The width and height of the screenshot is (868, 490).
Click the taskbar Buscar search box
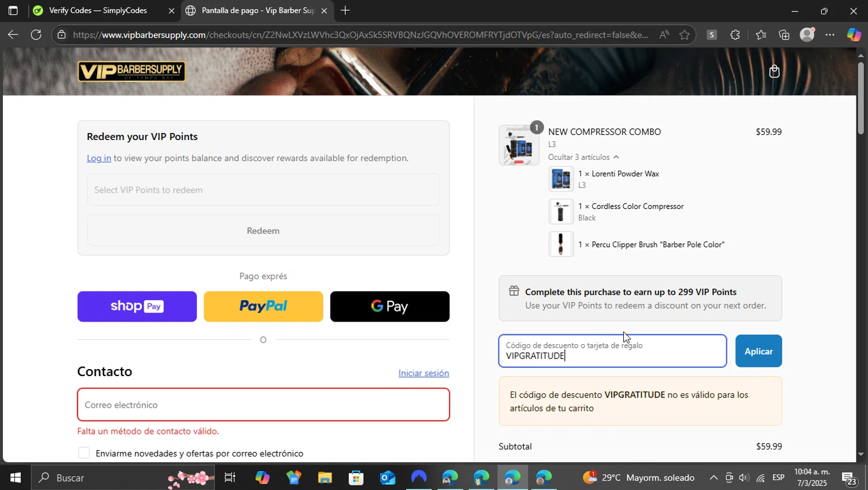coord(123,478)
